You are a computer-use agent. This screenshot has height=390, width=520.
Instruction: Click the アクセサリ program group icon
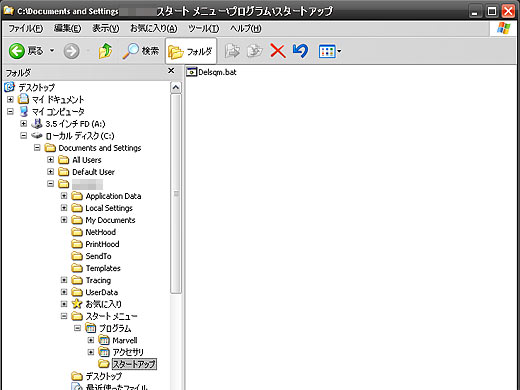(x=104, y=352)
